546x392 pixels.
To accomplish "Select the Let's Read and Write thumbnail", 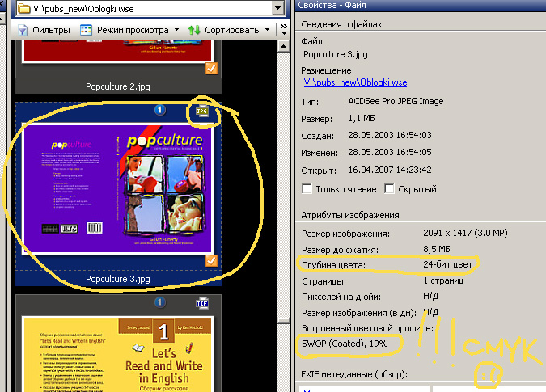I will coord(118,354).
